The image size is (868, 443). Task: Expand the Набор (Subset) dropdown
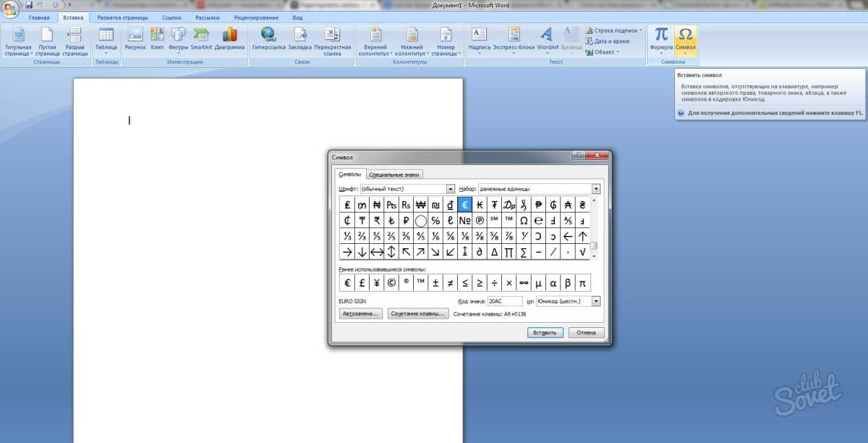tap(596, 189)
